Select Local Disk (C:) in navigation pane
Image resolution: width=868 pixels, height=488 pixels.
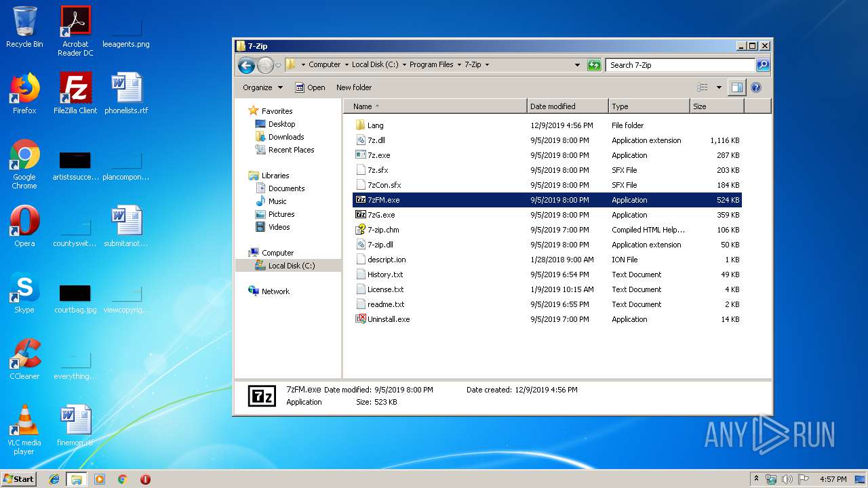point(291,266)
